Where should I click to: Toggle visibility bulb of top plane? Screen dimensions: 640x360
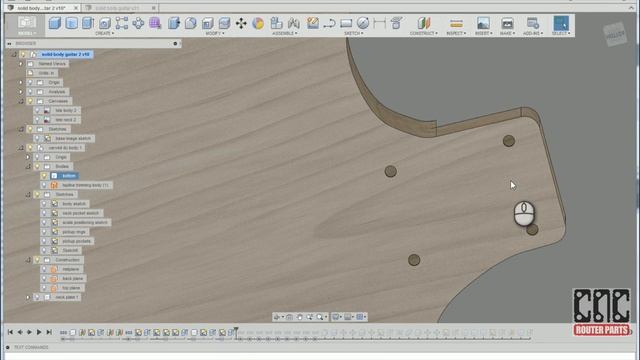point(44,288)
